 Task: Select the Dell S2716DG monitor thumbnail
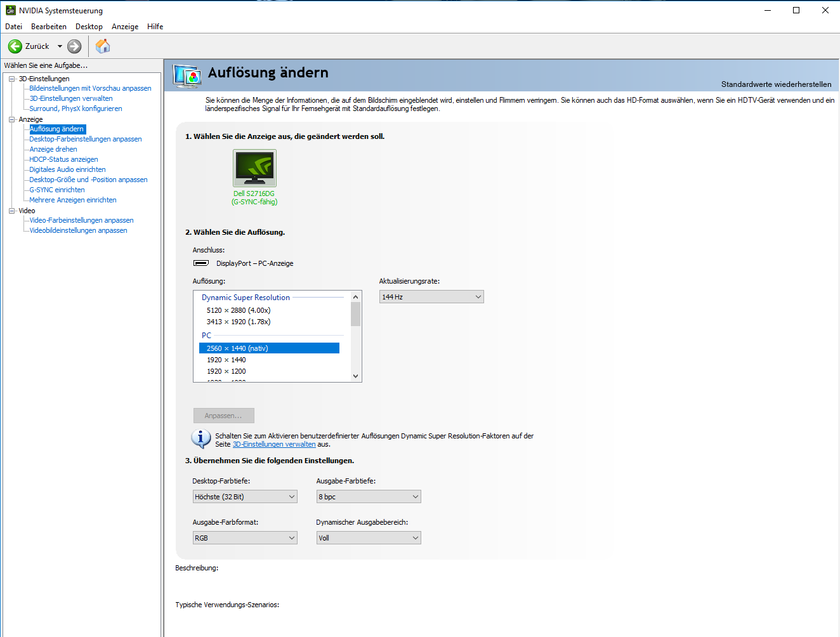(254, 168)
